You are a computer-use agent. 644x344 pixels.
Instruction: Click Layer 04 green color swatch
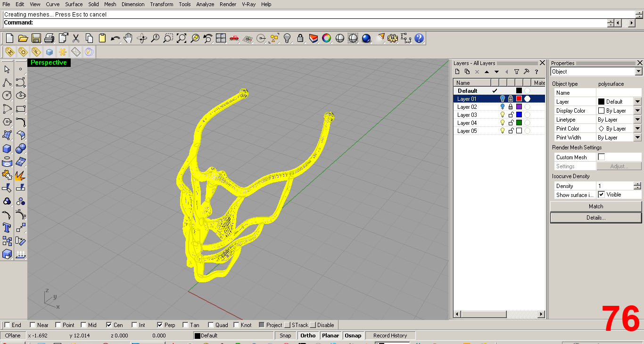tap(519, 123)
